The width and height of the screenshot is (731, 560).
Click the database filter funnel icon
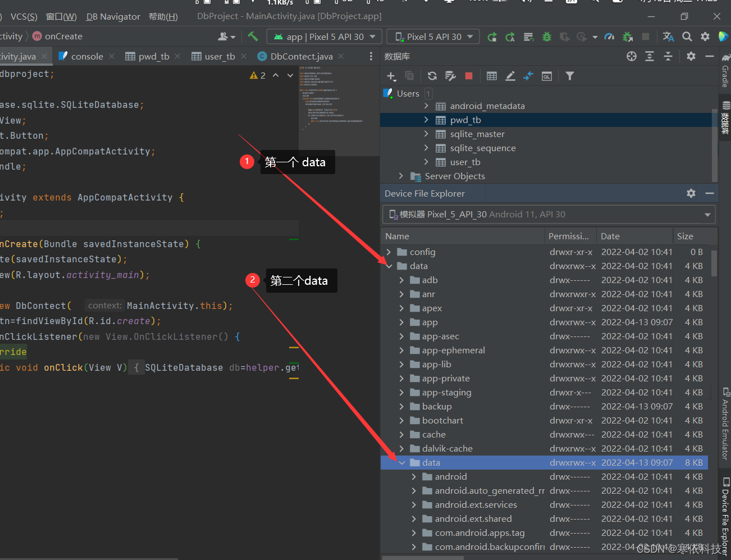coord(569,76)
